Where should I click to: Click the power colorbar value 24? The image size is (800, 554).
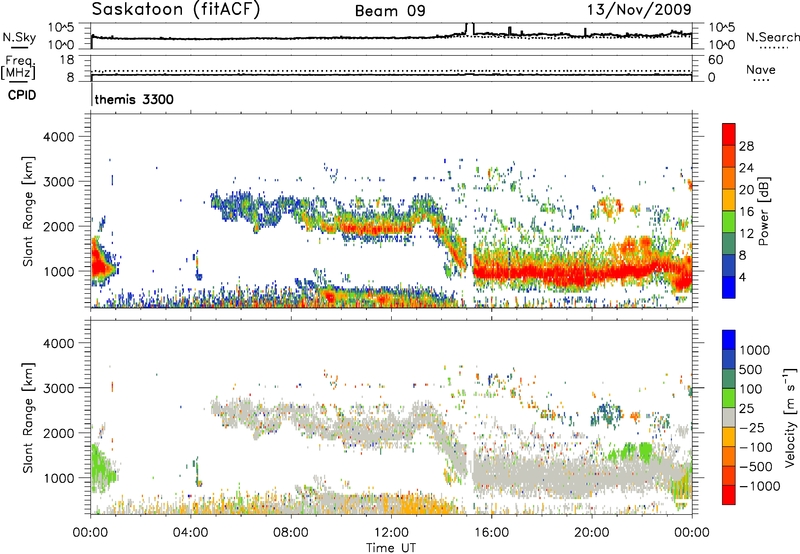coord(746,168)
